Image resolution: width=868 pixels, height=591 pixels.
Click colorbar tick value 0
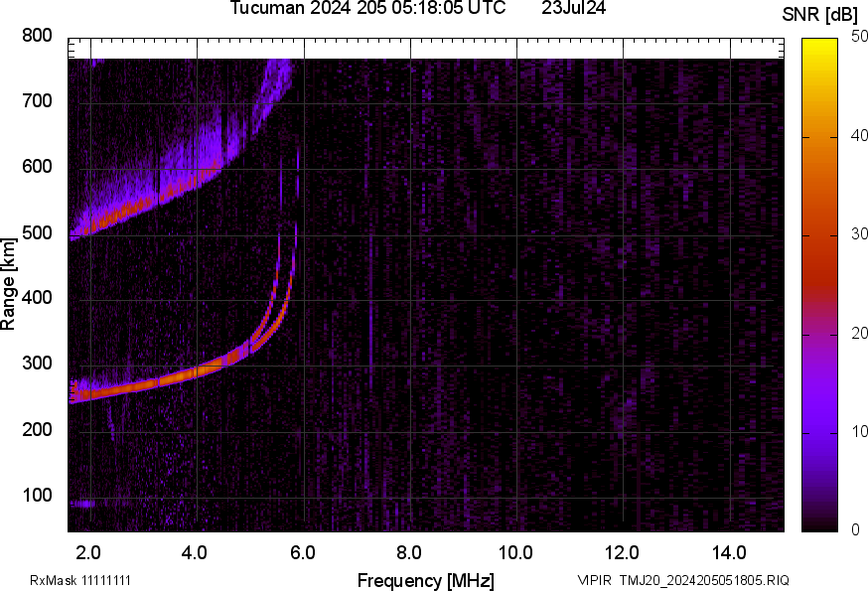[x=855, y=530]
